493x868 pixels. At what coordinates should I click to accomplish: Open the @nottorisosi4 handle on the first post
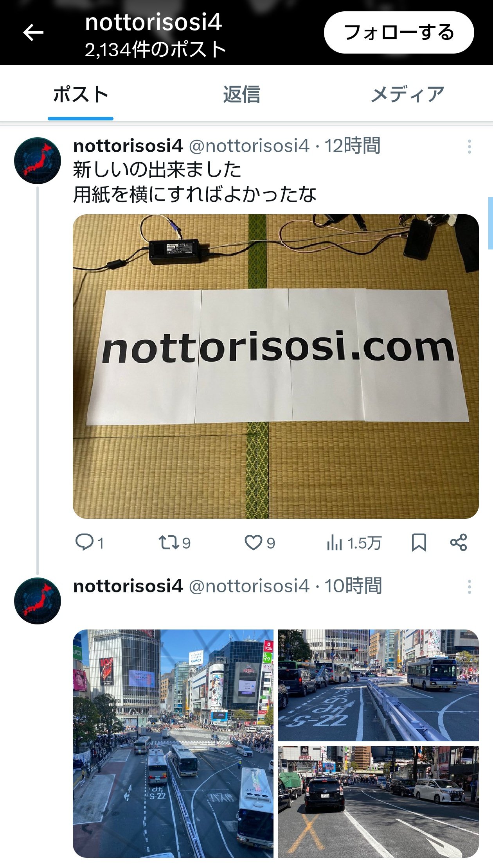pos(249,146)
